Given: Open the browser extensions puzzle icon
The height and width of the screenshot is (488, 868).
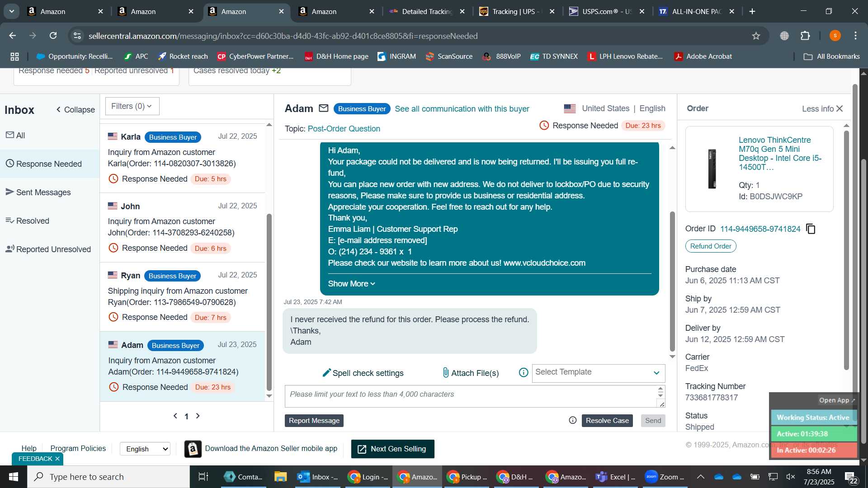Looking at the screenshot, I should 805,36.
